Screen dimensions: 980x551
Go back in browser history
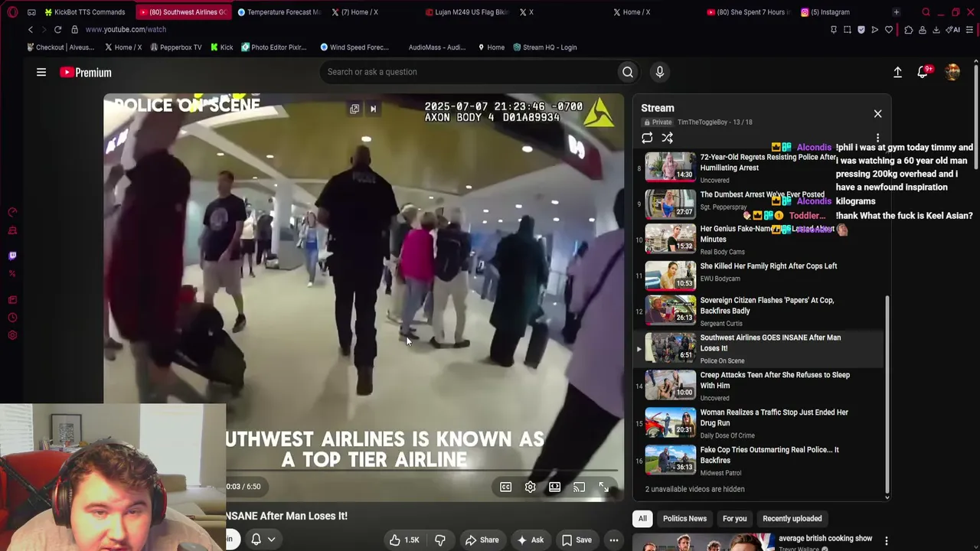pos(31,29)
